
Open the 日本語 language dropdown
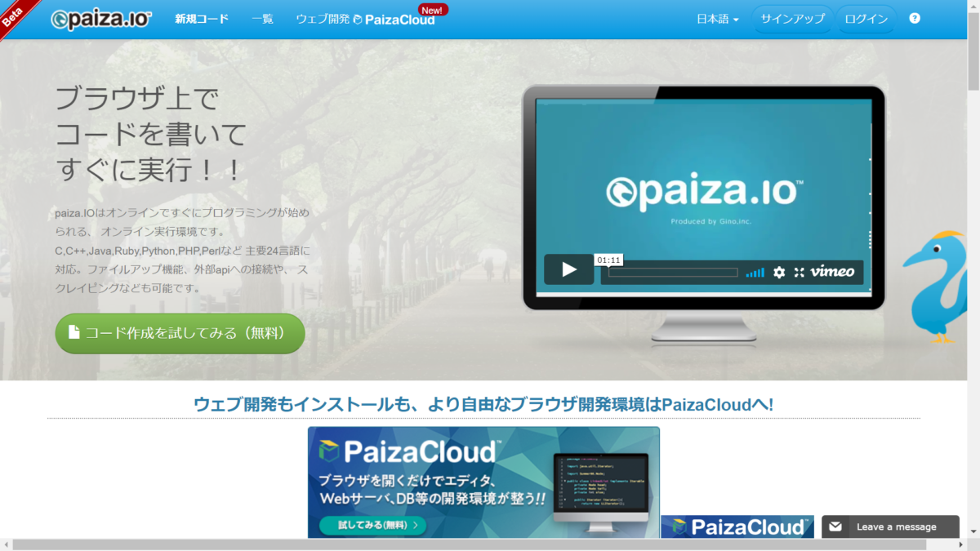pyautogui.click(x=715, y=18)
